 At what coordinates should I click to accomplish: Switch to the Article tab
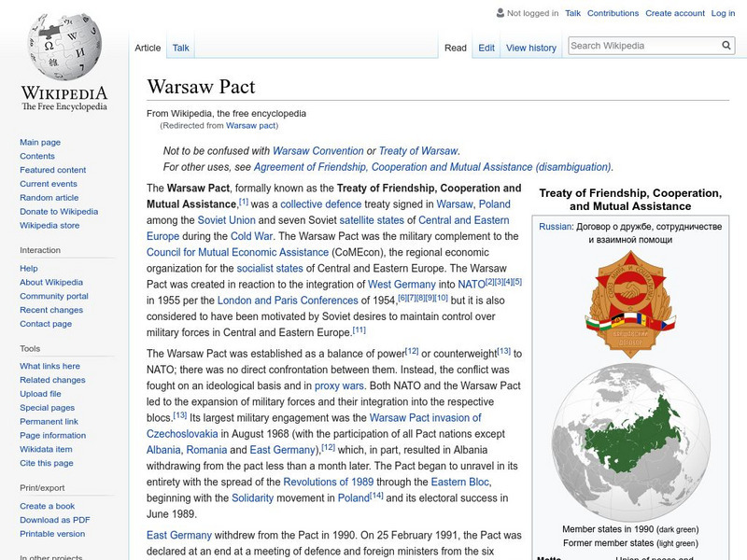click(148, 48)
